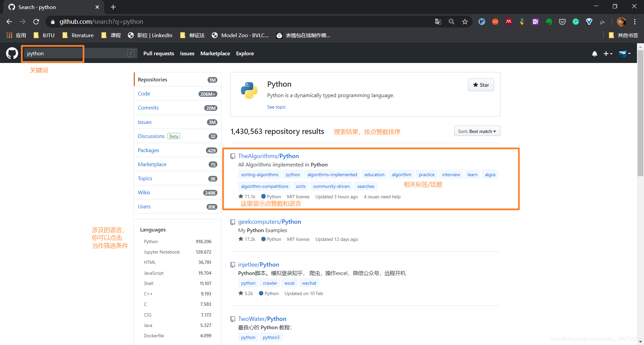Image resolution: width=644 pixels, height=345 pixels.
Task: Select Issues in the top navigation
Action: pos(187,54)
